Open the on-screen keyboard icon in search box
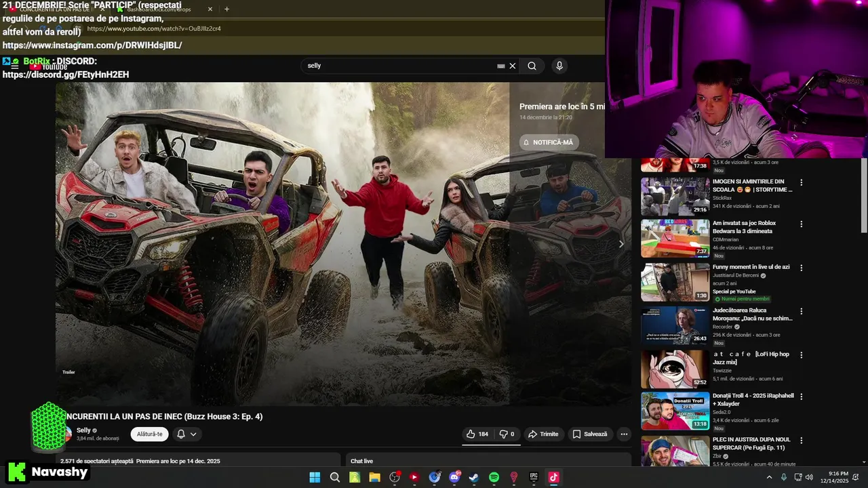 pyautogui.click(x=501, y=66)
